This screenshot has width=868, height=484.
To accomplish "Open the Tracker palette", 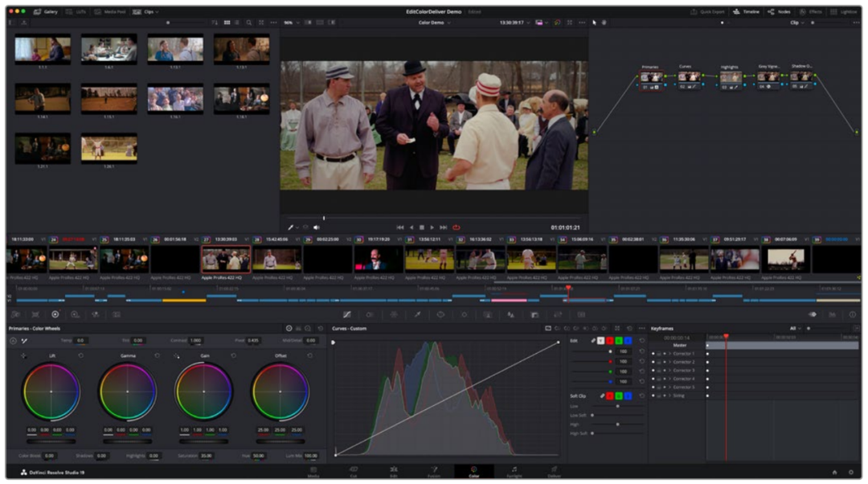I will [x=465, y=314].
